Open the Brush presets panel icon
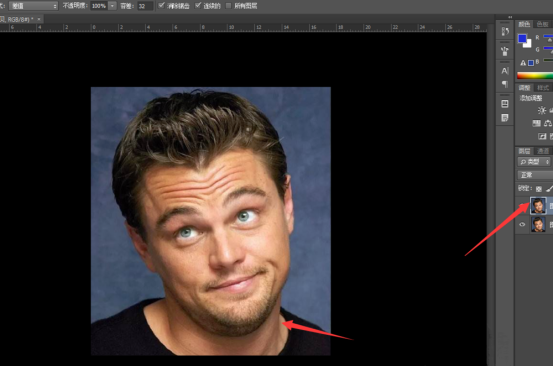The image size is (553, 367). (505, 51)
